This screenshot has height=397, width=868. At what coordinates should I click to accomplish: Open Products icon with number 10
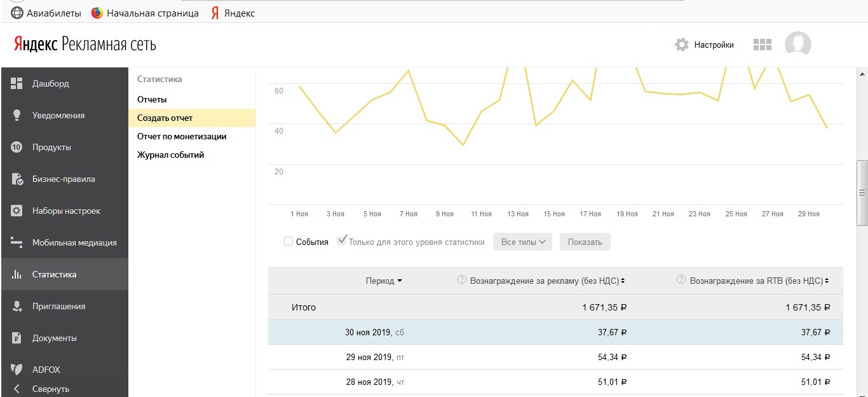[17, 147]
